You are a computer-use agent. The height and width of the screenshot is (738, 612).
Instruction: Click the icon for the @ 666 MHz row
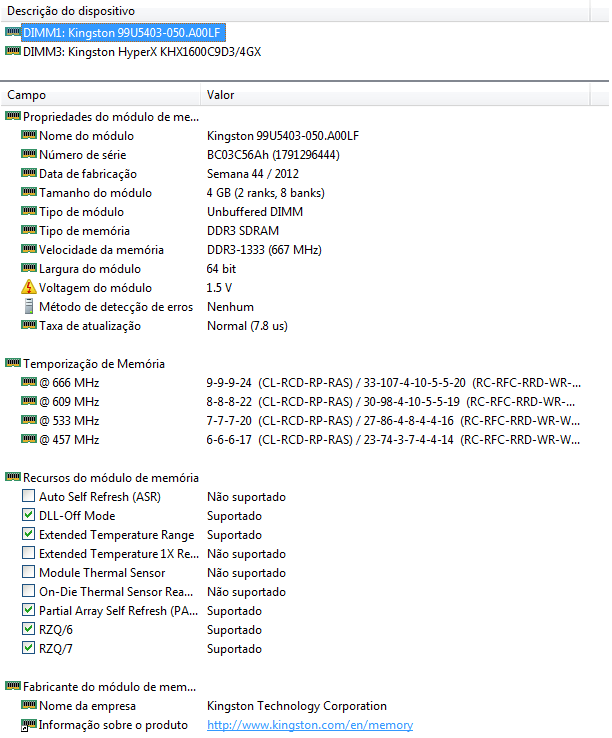tap(29, 382)
